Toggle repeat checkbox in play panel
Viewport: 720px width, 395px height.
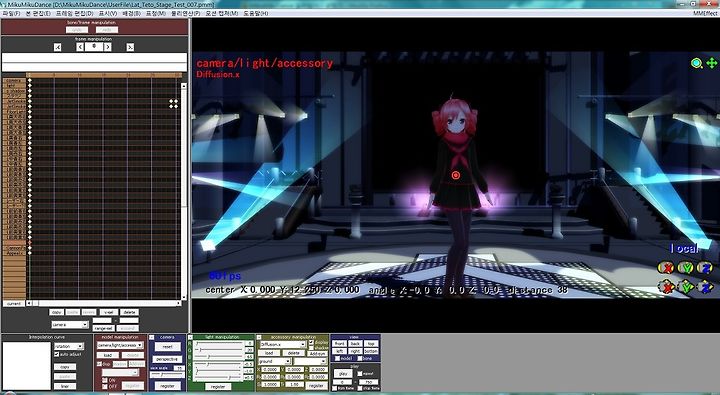point(360,373)
